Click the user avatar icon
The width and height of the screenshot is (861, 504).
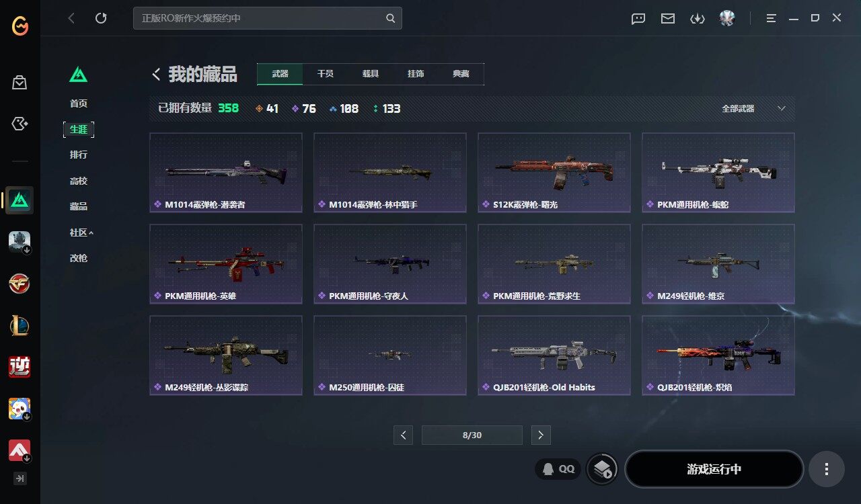(x=726, y=18)
